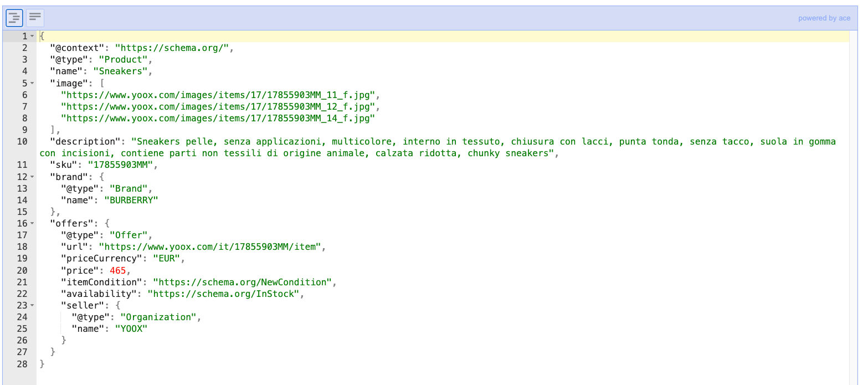Click the image URL ending 14_f.jpg
Image resolution: width=868 pixels, height=385 pixels.
218,118
